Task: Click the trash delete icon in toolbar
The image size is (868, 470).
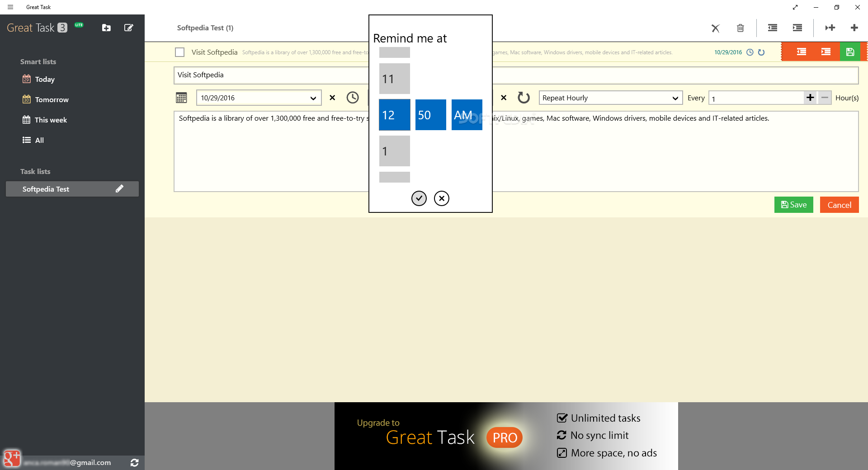Action: [x=740, y=28]
